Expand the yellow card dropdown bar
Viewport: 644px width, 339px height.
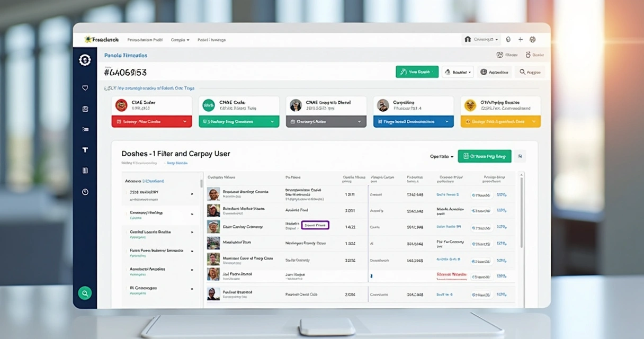pos(500,122)
